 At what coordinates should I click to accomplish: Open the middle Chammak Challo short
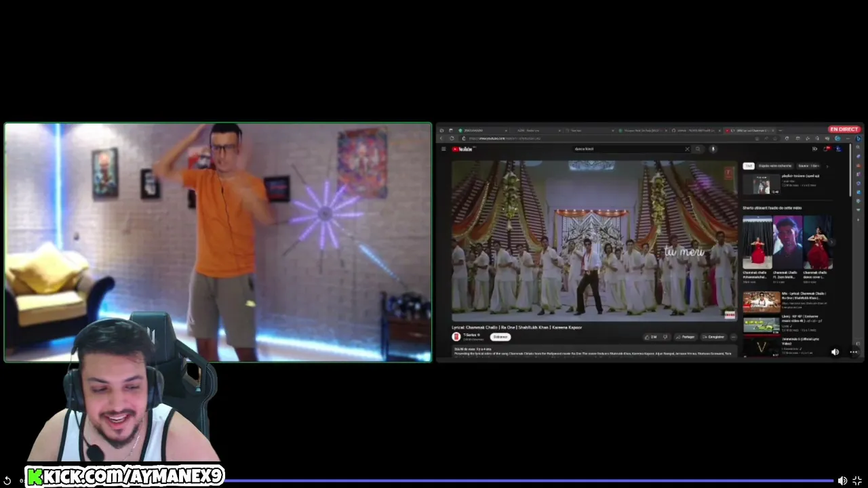(787, 243)
